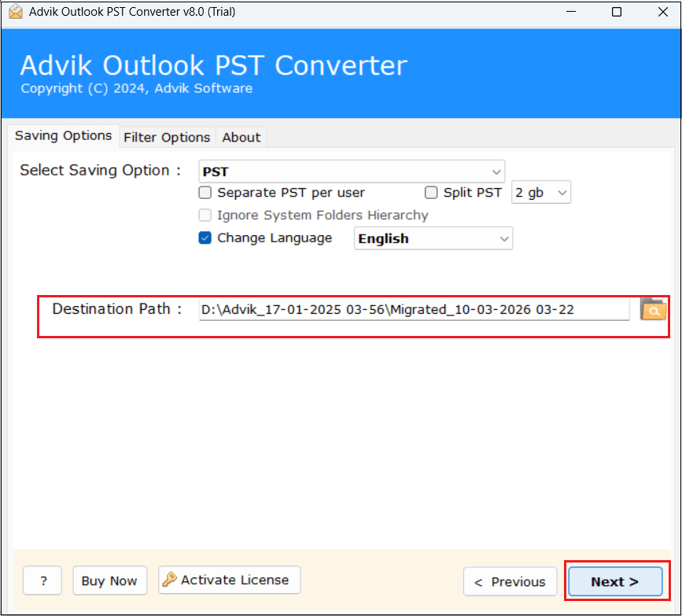Image resolution: width=682 pixels, height=616 pixels.
Task: Disable the Change Language checkbox
Action: tap(205, 238)
